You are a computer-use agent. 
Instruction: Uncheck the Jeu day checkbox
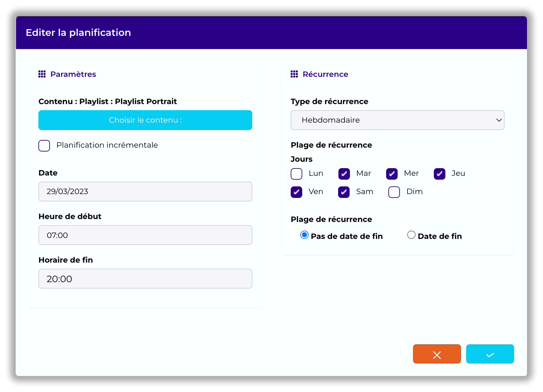439,174
